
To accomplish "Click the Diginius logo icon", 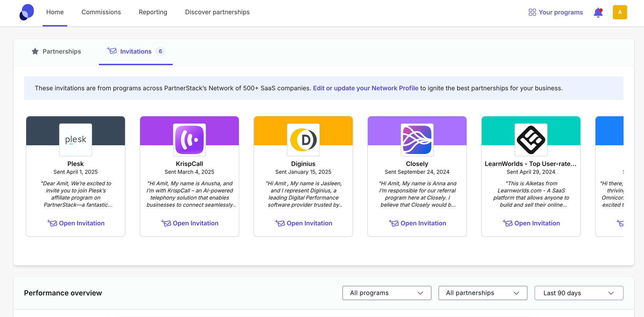I will pyautogui.click(x=303, y=139).
